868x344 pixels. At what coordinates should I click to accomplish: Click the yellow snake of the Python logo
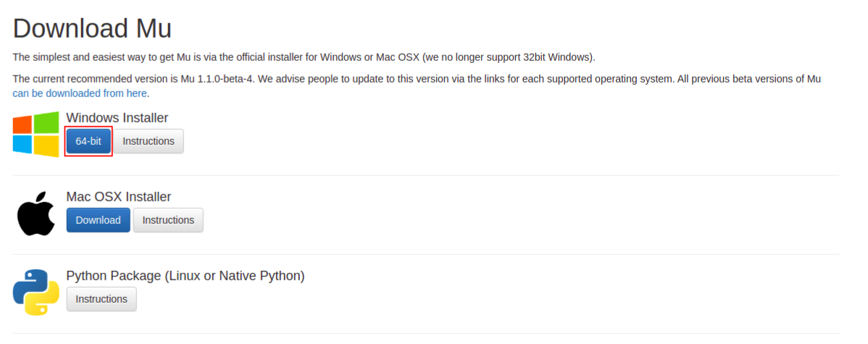click(43, 301)
